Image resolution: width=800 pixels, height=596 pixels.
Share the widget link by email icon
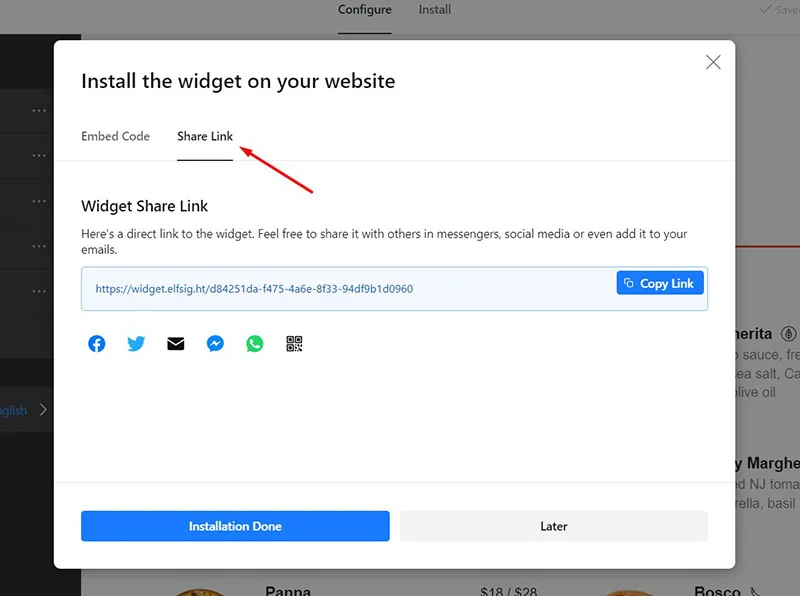pyautogui.click(x=176, y=344)
